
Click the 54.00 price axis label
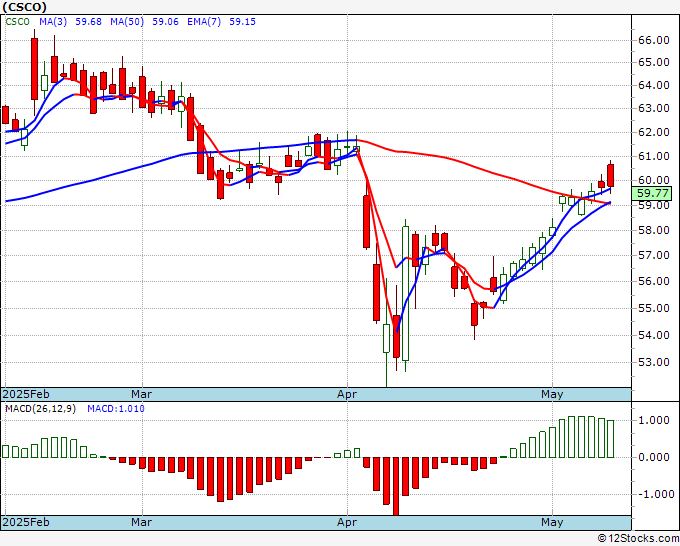tap(654, 335)
